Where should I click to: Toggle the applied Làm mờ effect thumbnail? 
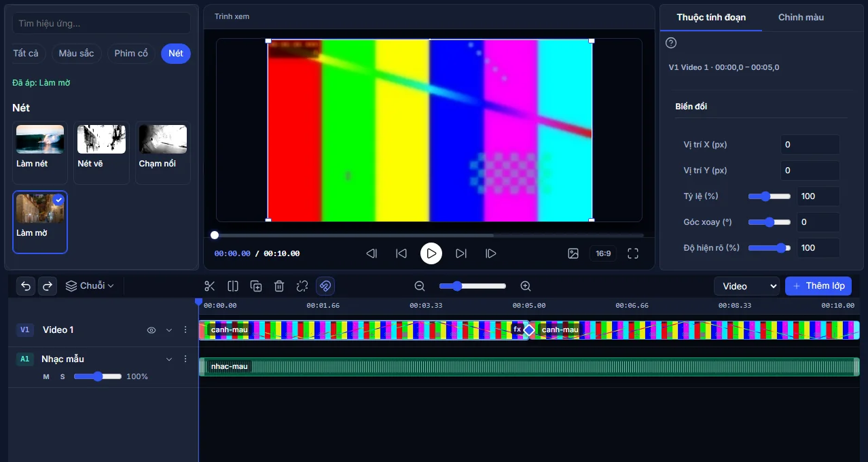coord(40,222)
